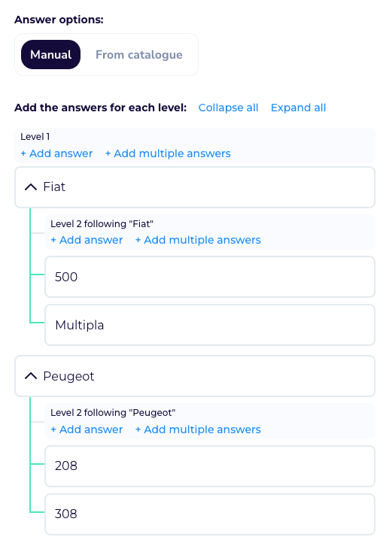Collapse the Fiat answer chevron
The height and width of the screenshot is (552, 392).
tap(31, 187)
